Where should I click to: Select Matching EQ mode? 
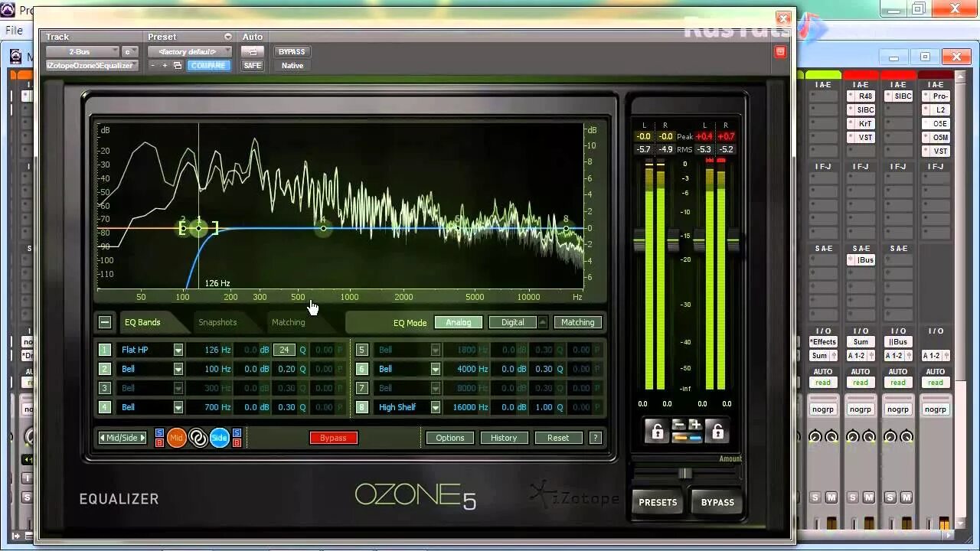[578, 322]
